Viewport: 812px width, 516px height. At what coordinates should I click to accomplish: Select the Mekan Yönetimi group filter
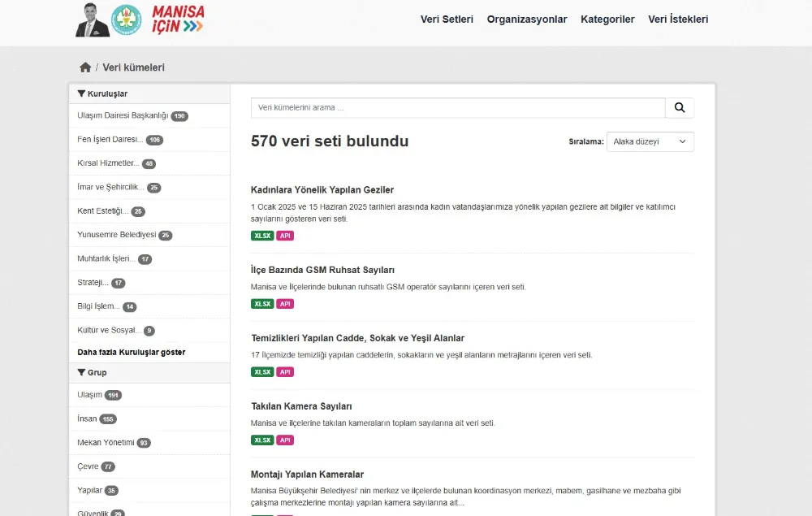[x=106, y=443]
